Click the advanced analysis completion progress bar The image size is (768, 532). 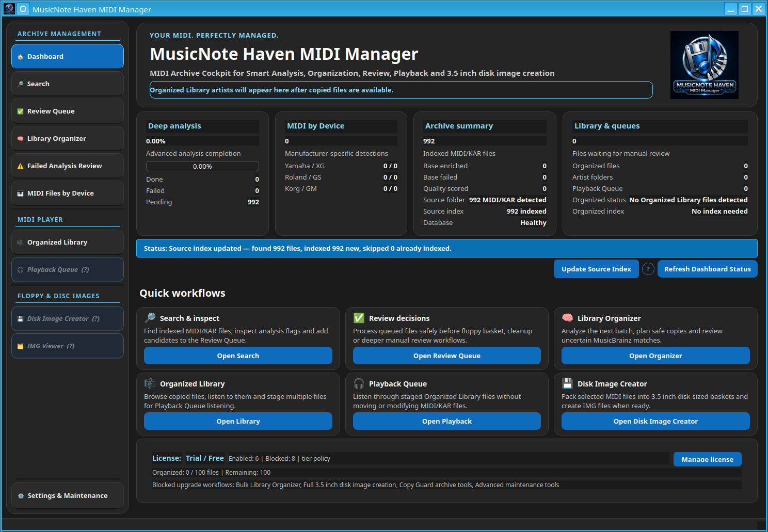[202, 166]
